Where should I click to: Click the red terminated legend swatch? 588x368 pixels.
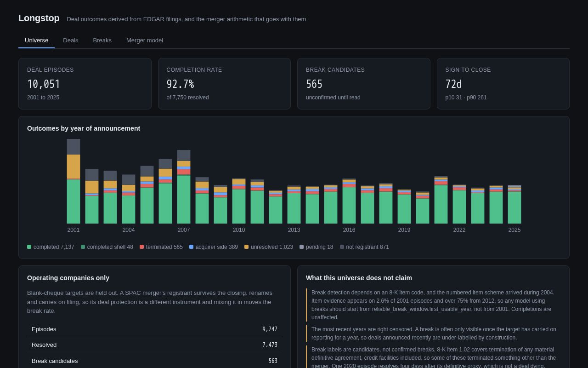(142, 247)
